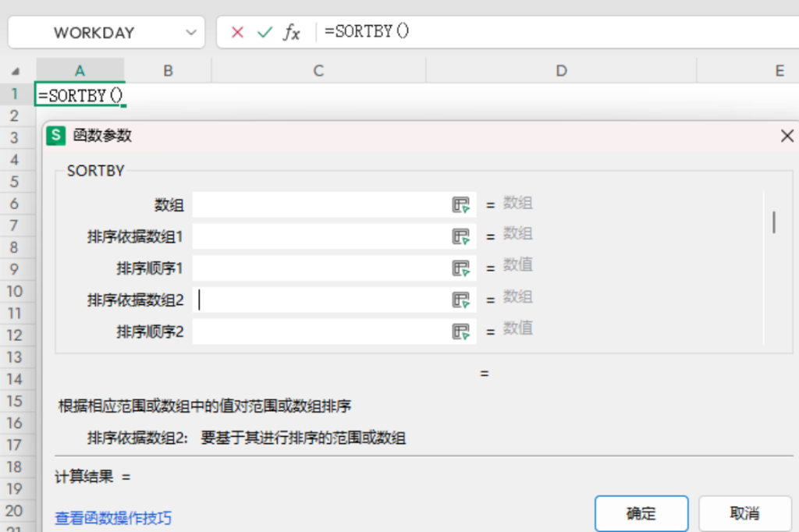The image size is (799, 532).
Task: Click the 函数参数 dialog title
Action: (x=102, y=136)
